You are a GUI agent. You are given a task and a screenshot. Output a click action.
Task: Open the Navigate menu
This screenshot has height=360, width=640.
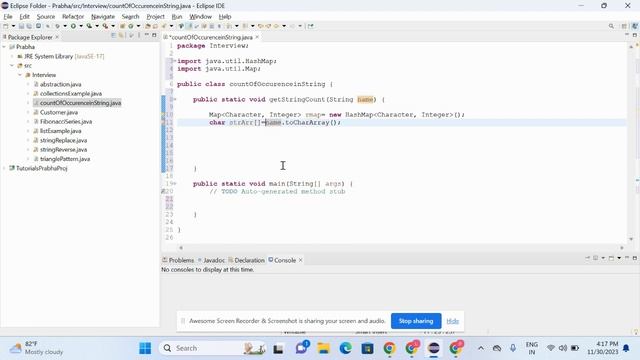(103, 17)
